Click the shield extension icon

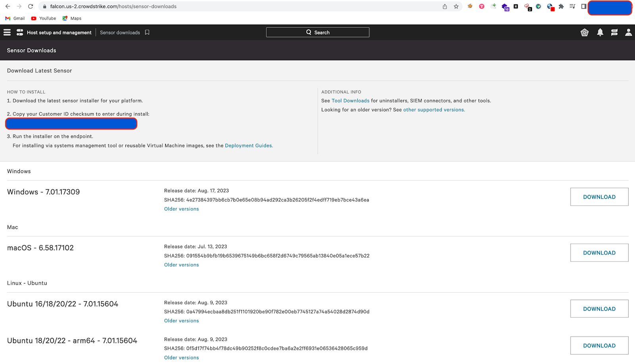(x=538, y=6)
